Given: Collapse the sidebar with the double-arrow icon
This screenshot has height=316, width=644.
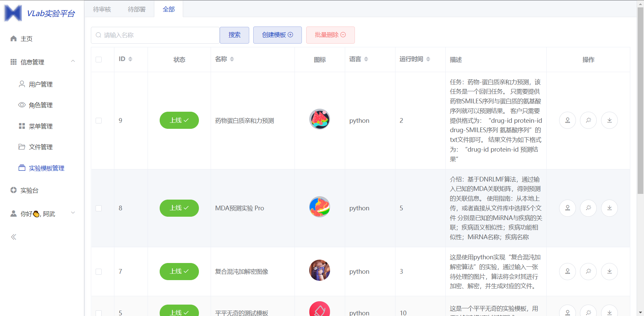Looking at the screenshot, I should pyautogui.click(x=13, y=237).
